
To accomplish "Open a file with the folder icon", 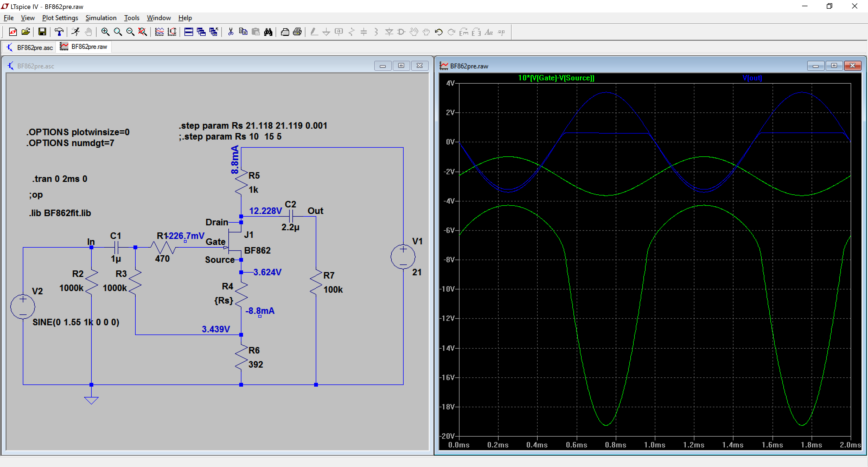I will pyautogui.click(x=25, y=32).
